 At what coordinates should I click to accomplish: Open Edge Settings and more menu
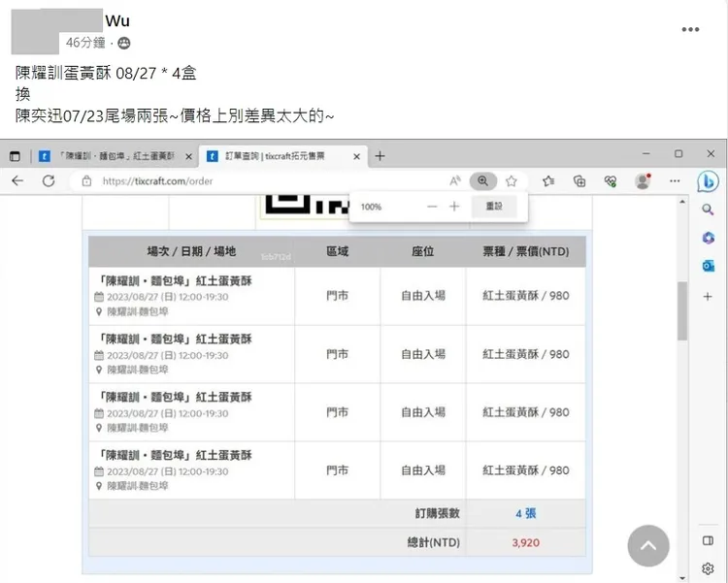(675, 181)
